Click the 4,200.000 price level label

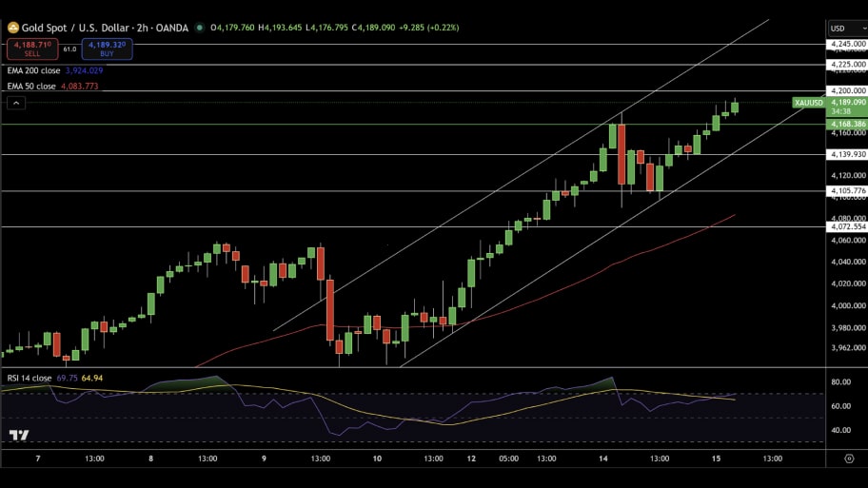(847, 90)
